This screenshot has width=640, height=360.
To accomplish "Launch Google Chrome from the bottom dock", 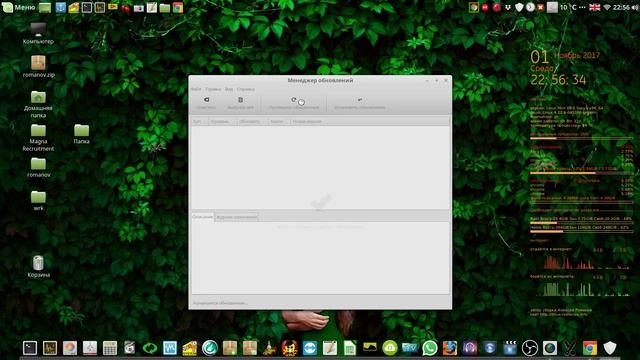I will coord(590,348).
